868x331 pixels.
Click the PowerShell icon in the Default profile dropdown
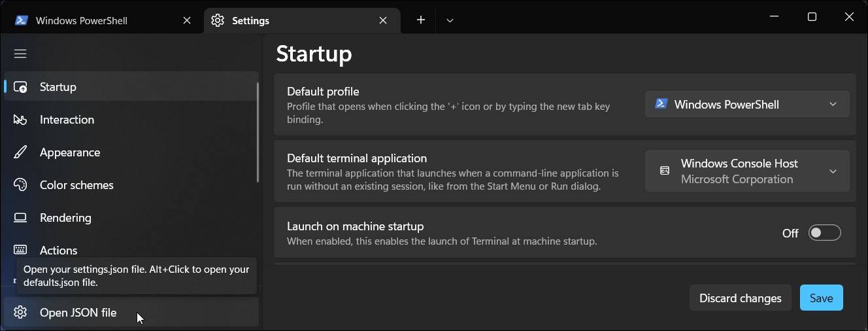(661, 104)
